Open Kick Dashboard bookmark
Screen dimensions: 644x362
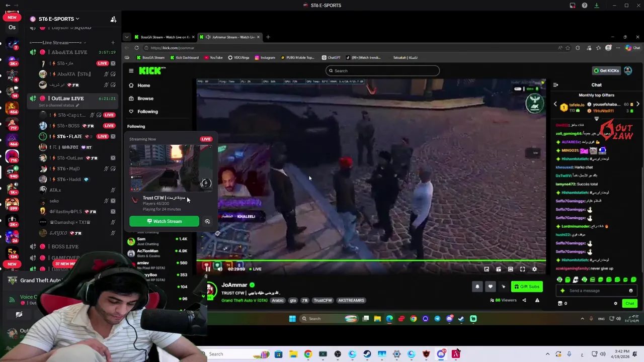point(184,58)
